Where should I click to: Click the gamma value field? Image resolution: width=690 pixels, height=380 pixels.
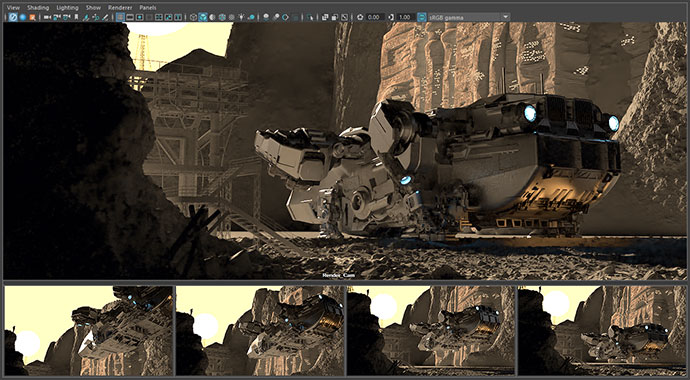coord(405,17)
